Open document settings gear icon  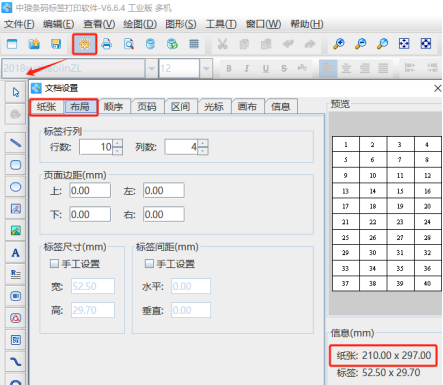[x=85, y=44]
